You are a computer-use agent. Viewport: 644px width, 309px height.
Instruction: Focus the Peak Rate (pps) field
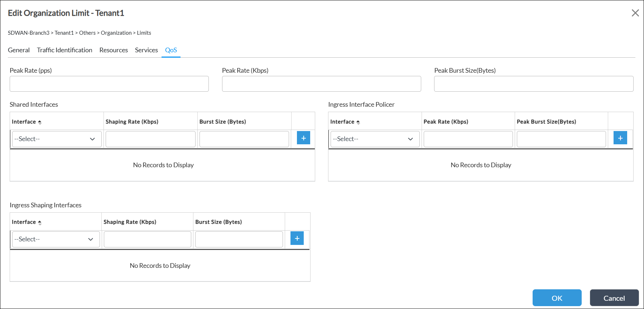[109, 84]
